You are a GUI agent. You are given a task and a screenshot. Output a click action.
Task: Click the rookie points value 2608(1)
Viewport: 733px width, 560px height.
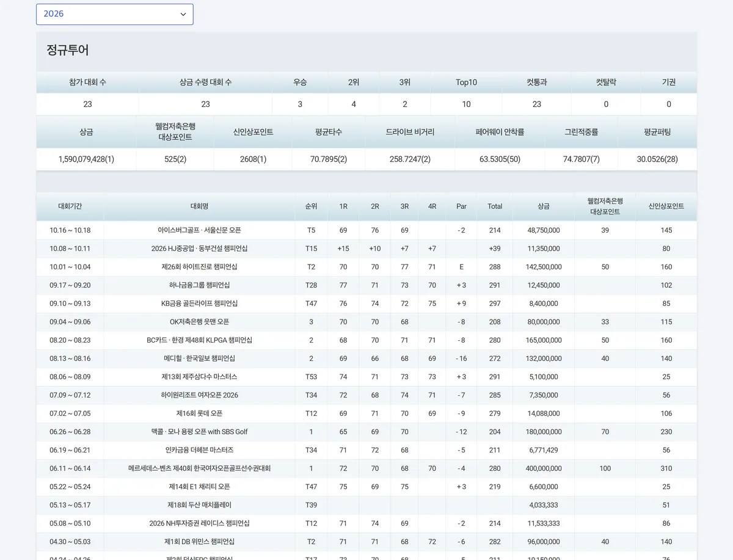click(253, 159)
